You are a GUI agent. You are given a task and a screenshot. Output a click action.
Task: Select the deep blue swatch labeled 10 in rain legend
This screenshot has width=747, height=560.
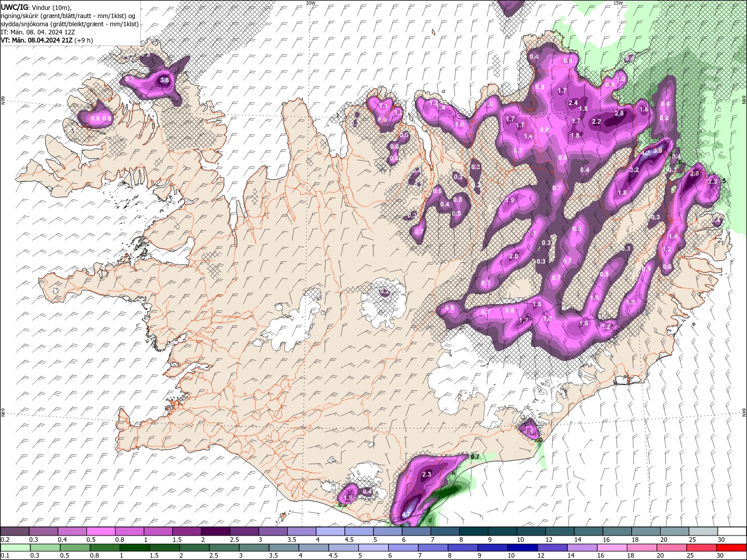pos(522,548)
